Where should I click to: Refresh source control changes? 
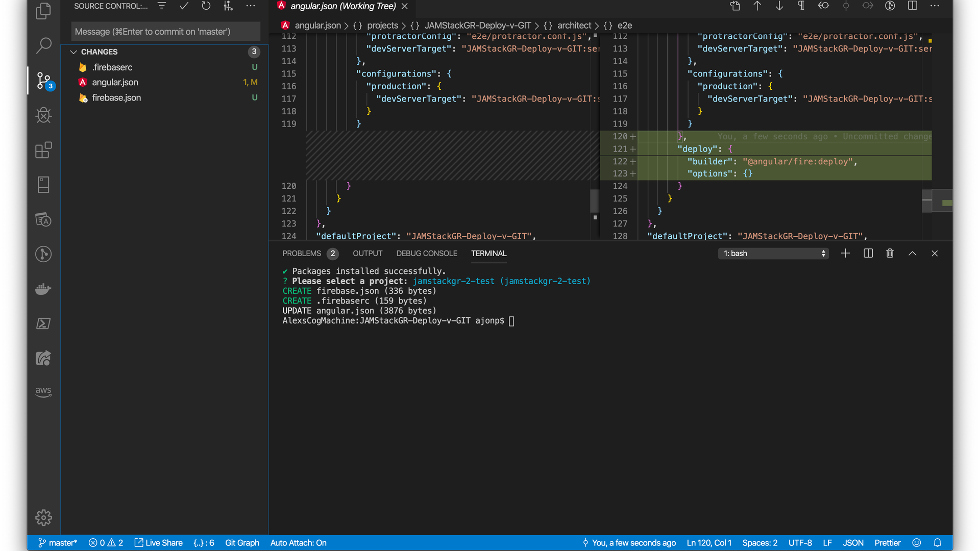(206, 6)
